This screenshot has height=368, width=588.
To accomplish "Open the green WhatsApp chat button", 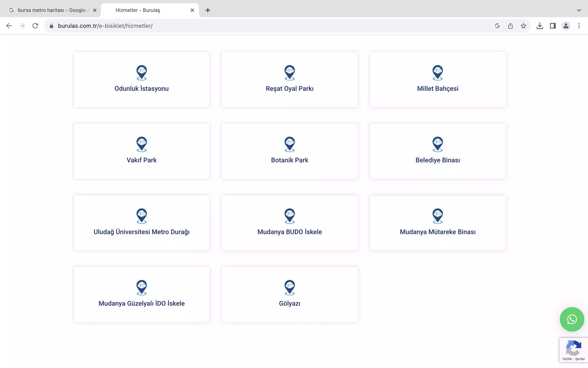I will click(x=572, y=319).
